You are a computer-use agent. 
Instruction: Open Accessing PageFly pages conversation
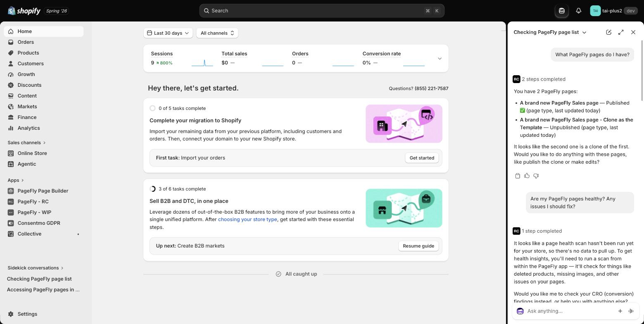tap(43, 290)
